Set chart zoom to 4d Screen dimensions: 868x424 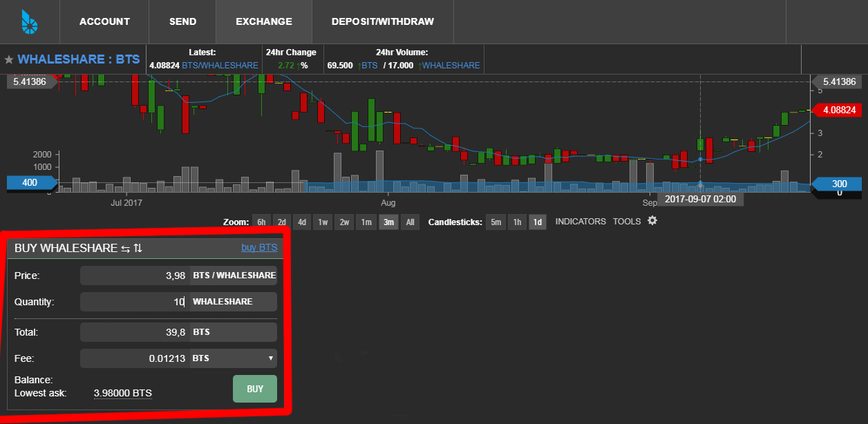tap(302, 222)
